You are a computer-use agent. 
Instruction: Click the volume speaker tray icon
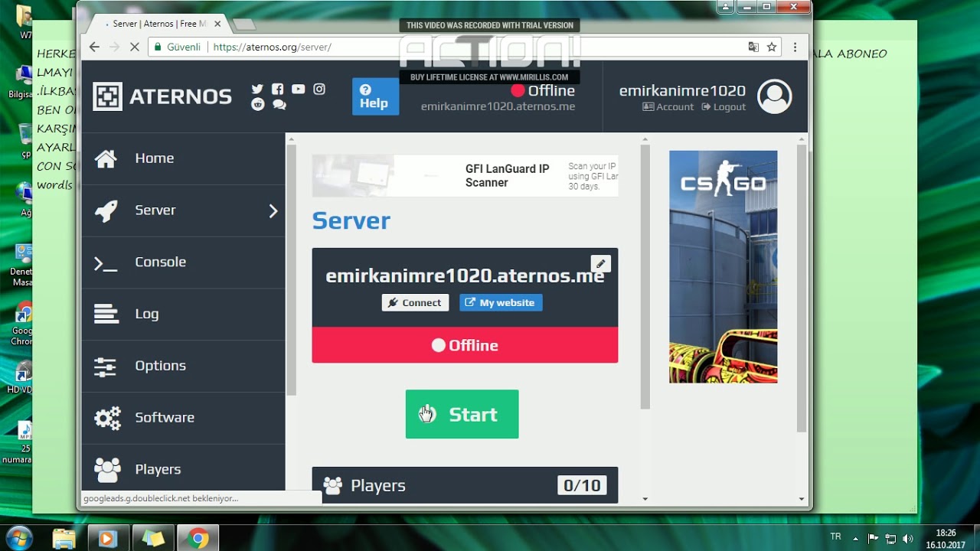coord(908,538)
